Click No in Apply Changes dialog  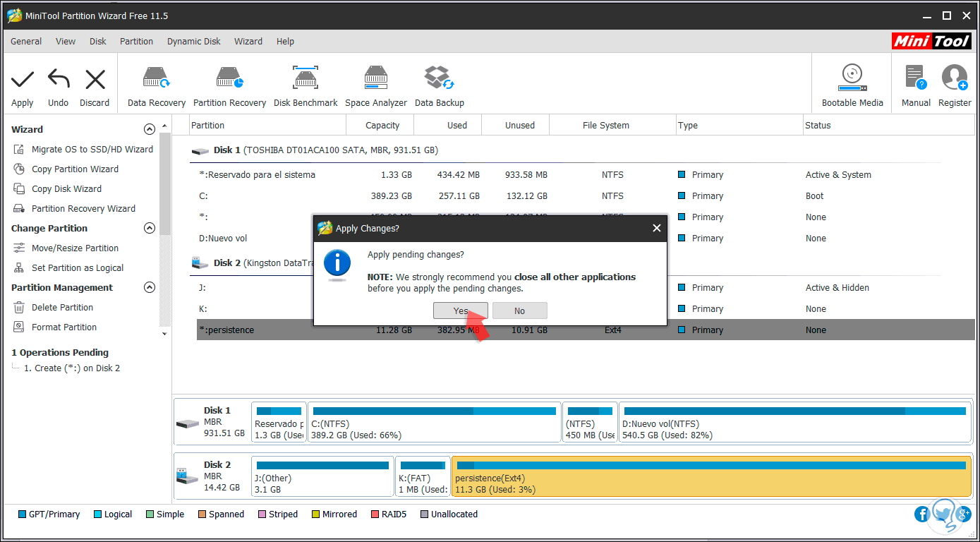519,311
